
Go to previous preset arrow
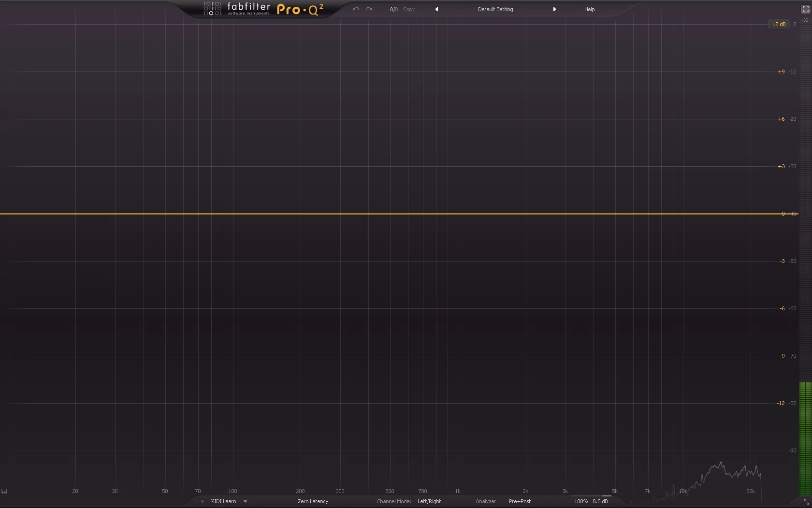click(x=437, y=9)
